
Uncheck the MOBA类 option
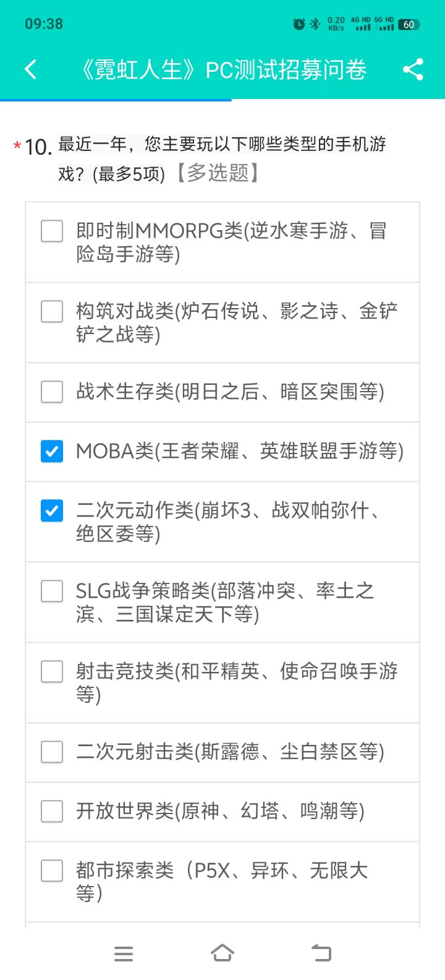click(52, 451)
